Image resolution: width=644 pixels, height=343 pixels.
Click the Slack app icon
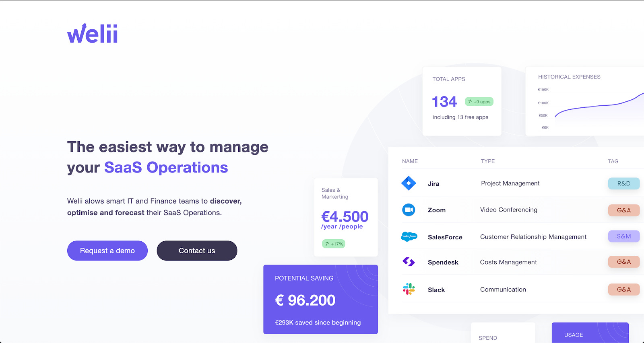click(x=409, y=289)
